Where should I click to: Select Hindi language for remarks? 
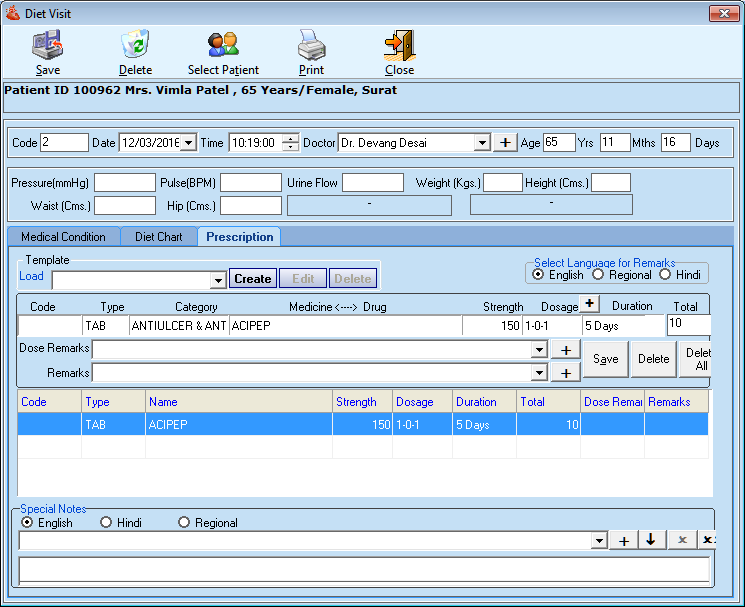pyautogui.click(x=666, y=275)
